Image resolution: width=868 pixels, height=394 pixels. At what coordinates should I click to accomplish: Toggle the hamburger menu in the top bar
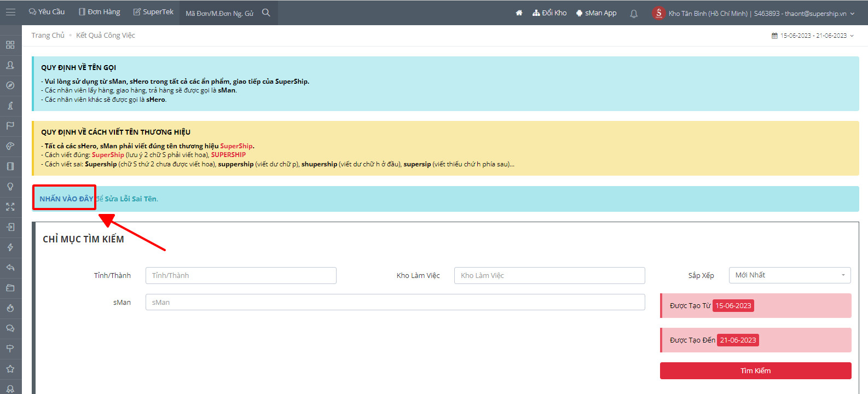pos(10,12)
